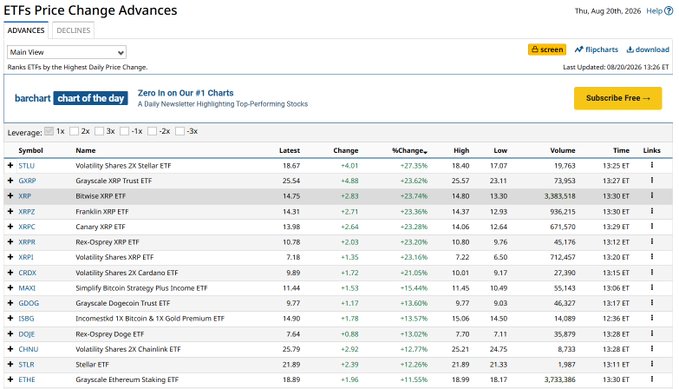Image resolution: width=679 pixels, height=389 pixels.
Task: Expand the STLU row details
Action: coord(10,165)
